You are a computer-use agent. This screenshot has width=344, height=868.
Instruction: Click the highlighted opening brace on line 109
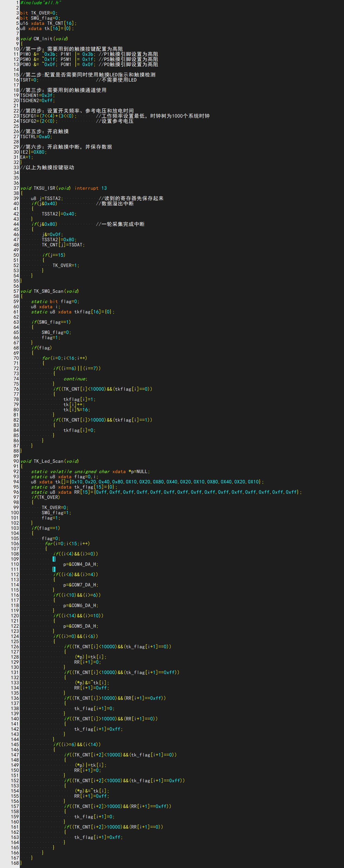click(54, 559)
